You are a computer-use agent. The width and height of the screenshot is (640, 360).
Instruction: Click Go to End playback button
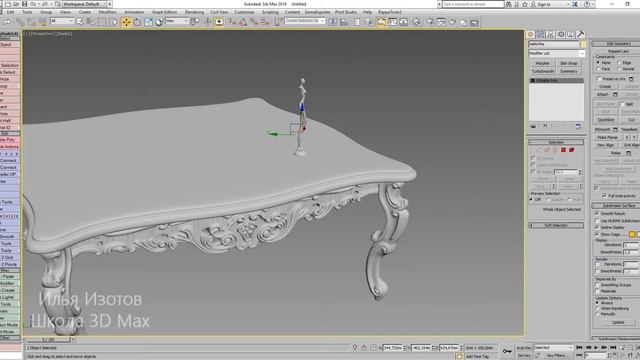[613, 347]
